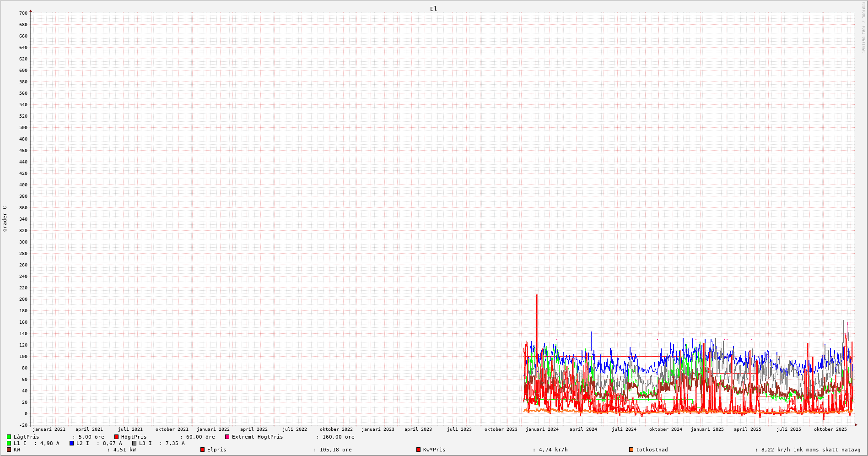Click the "Grader C" vertical axis label
Viewport: 868px width, 456px height.
[x=5, y=218]
